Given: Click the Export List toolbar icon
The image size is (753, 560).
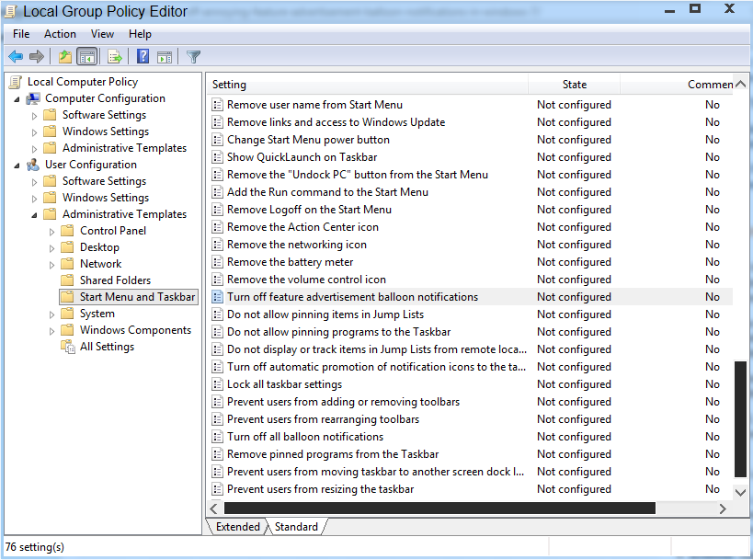Looking at the screenshot, I should coord(115,57).
